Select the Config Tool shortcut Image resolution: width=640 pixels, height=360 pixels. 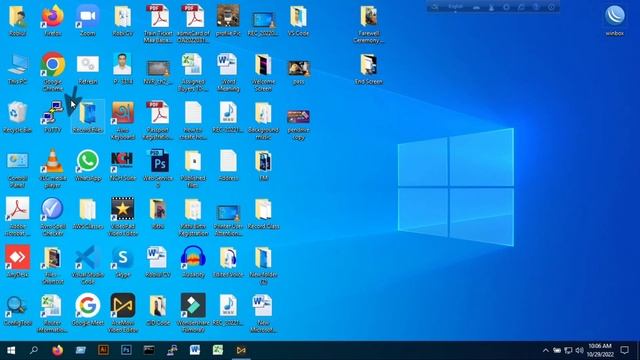coord(18,309)
